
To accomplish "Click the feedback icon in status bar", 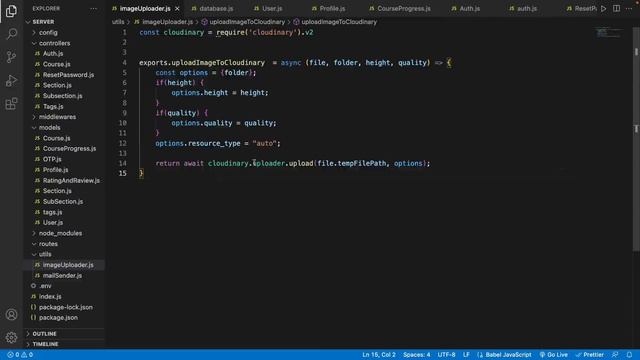I will pos(615,355).
